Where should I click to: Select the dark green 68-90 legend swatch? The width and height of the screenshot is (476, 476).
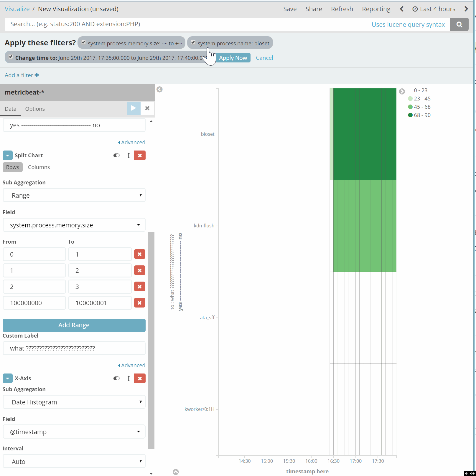pyautogui.click(x=411, y=115)
